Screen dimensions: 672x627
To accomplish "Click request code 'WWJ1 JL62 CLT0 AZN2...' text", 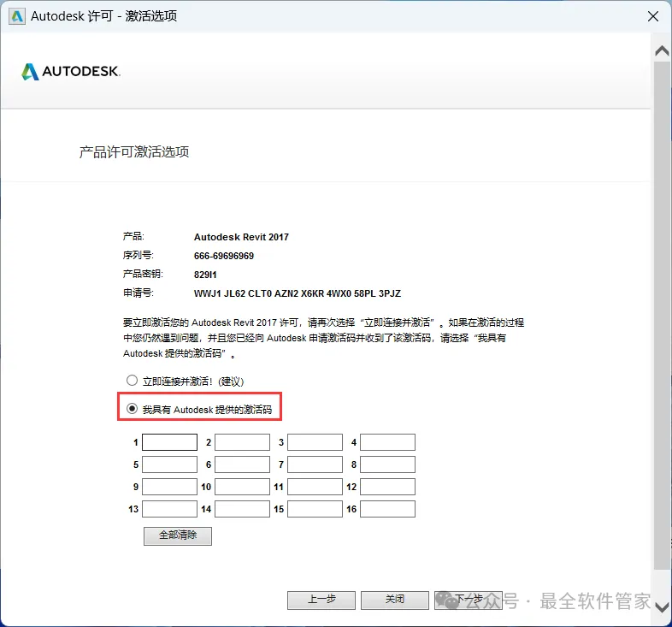I will (x=298, y=293).
